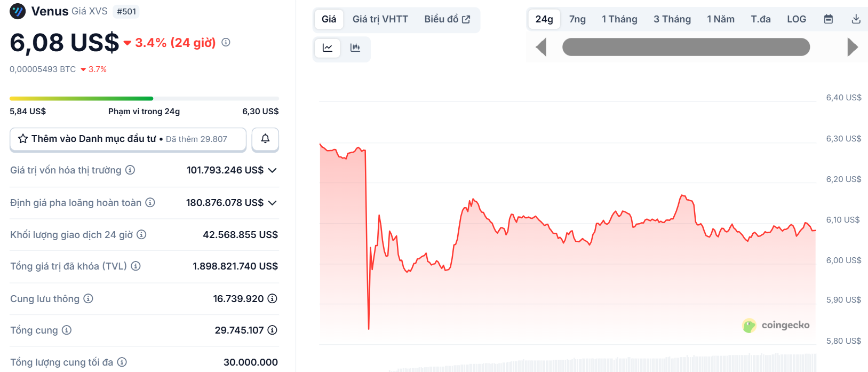
Task: Click the right arrow on the chart range slider
Action: tap(852, 46)
